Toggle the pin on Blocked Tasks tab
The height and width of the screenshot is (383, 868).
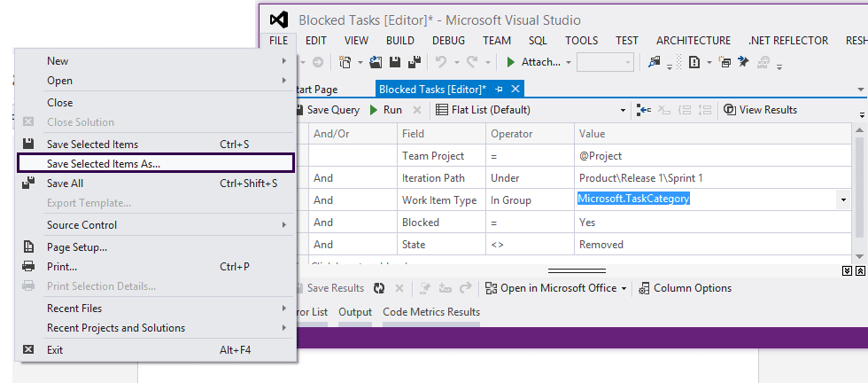[499, 89]
